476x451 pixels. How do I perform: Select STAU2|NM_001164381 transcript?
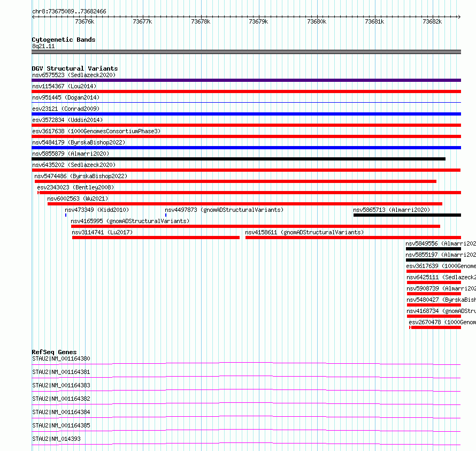pos(61,372)
